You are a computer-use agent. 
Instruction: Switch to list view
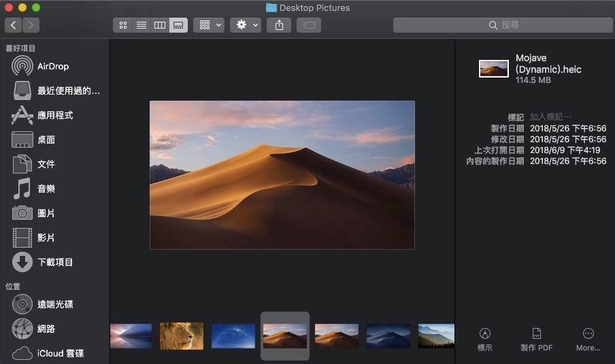pyautogui.click(x=142, y=25)
